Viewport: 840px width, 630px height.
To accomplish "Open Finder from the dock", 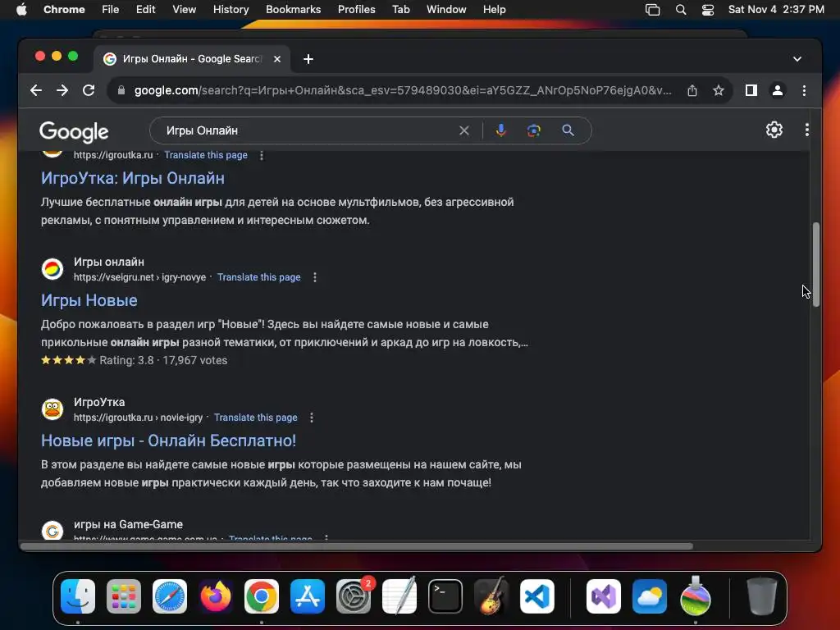I will 78,596.
